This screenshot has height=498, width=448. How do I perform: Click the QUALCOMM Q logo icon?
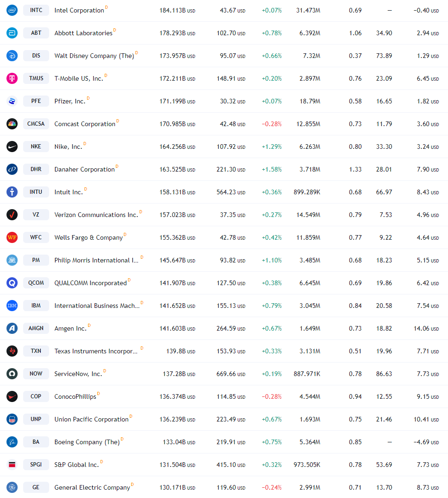[x=12, y=283]
